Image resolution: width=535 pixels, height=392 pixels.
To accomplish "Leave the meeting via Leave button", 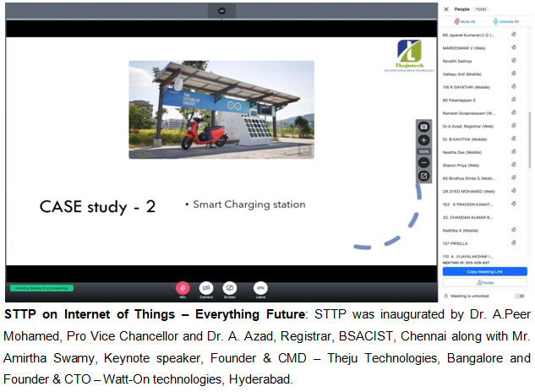I will [x=260, y=288].
